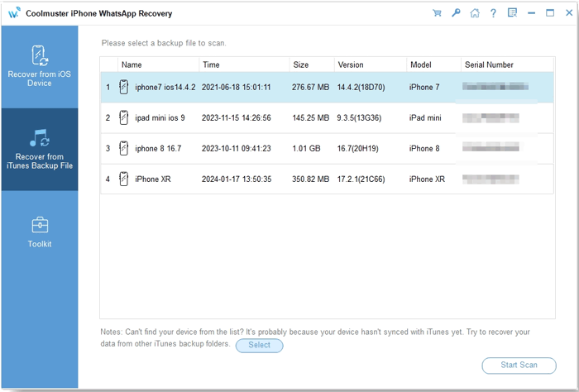This screenshot has height=392, width=579.
Task: Open the shopping cart purchase icon
Action: [437, 13]
